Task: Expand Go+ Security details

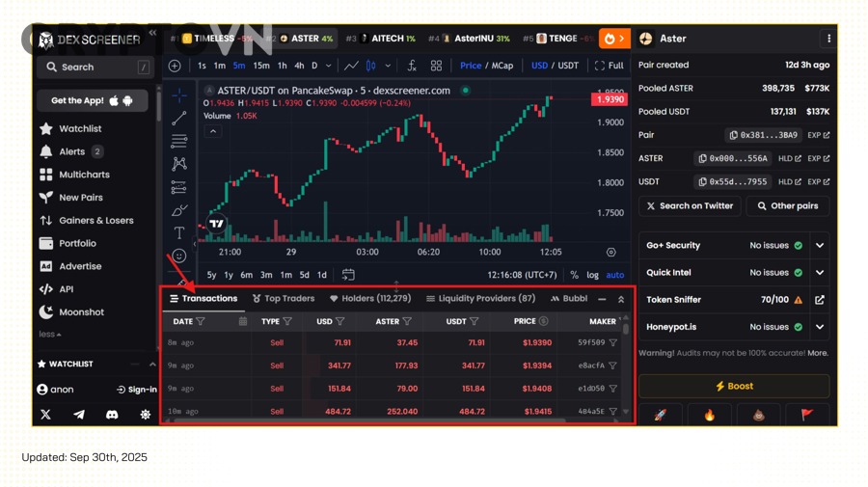Action: [x=820, y=246]
